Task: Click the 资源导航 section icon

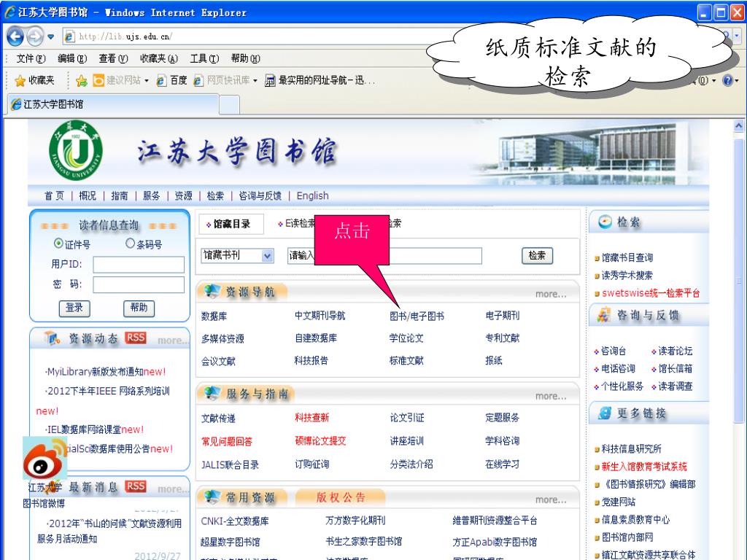Action: (212, 292)
